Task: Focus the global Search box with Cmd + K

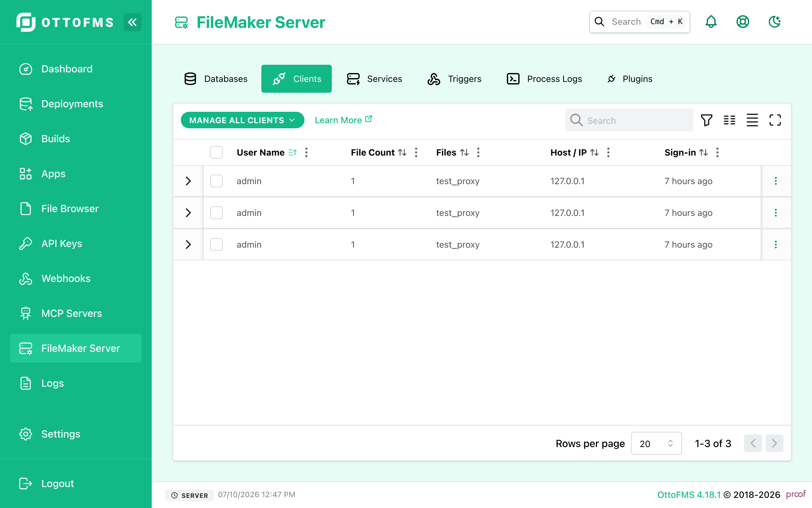Action: click(x=639, y=22)
